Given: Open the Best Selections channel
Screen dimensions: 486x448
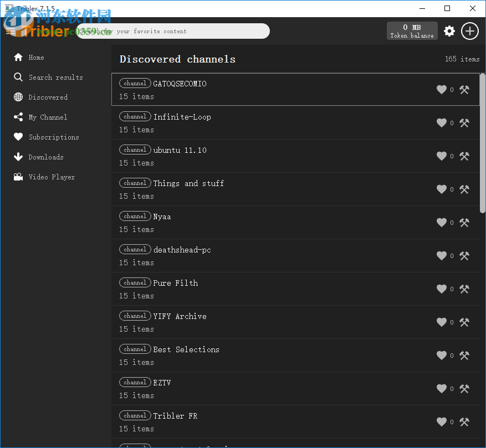Looking at the screenshot, I should tap(295, 356).
